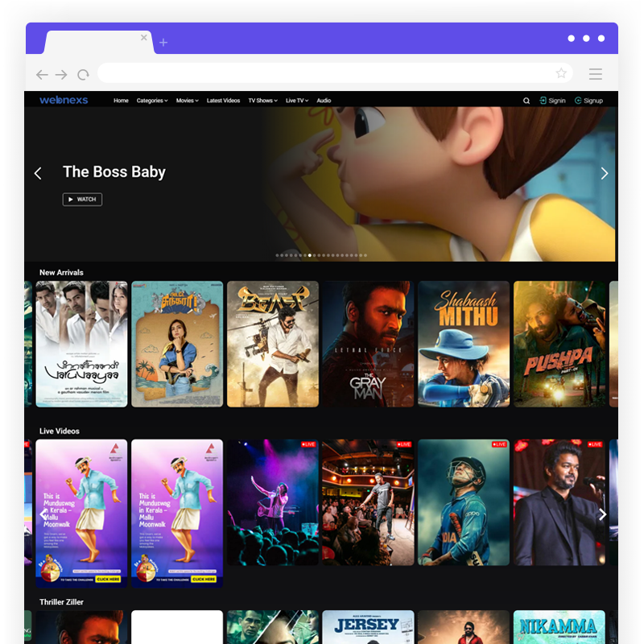Bookmark the page with the star icon
Screen dimensions: 644x644
click(x=561, y=73)
